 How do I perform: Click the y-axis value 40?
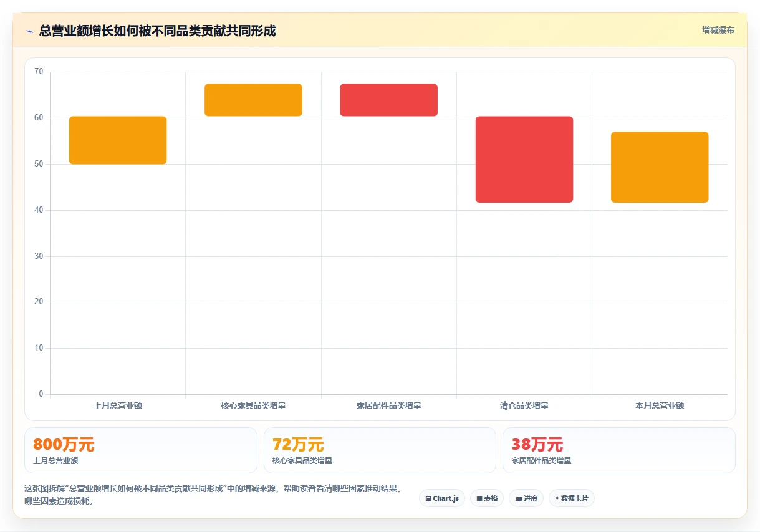coord(39,210)
